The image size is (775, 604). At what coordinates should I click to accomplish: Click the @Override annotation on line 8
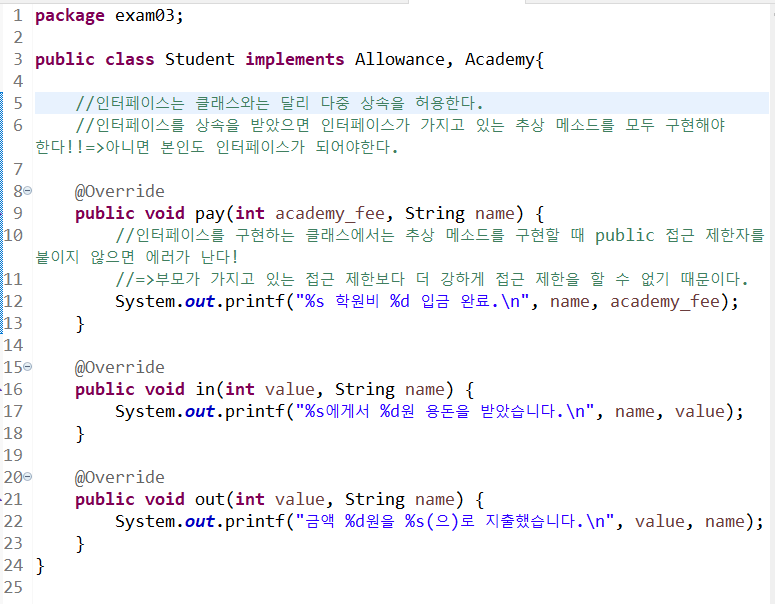(120, 191)
